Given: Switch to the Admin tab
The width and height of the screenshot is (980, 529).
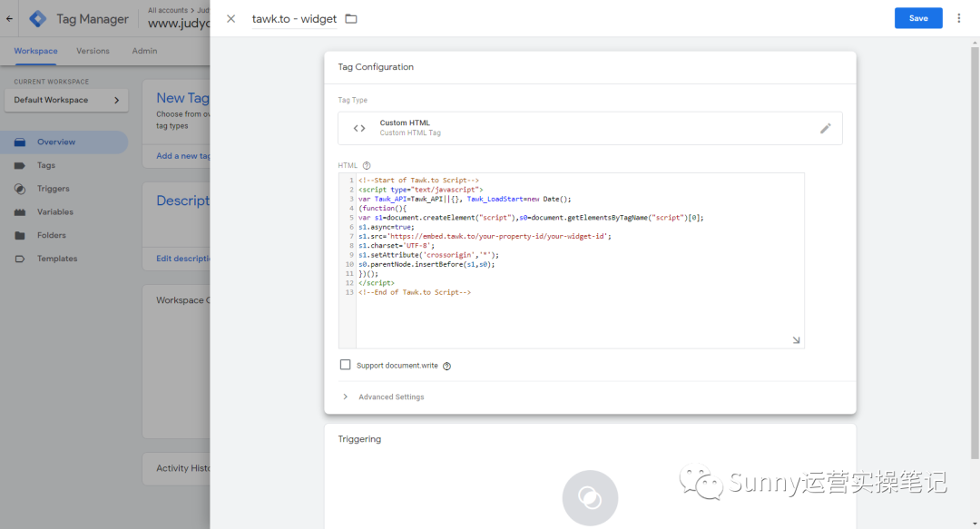Looking at the screenshot, I should (144, 51).
